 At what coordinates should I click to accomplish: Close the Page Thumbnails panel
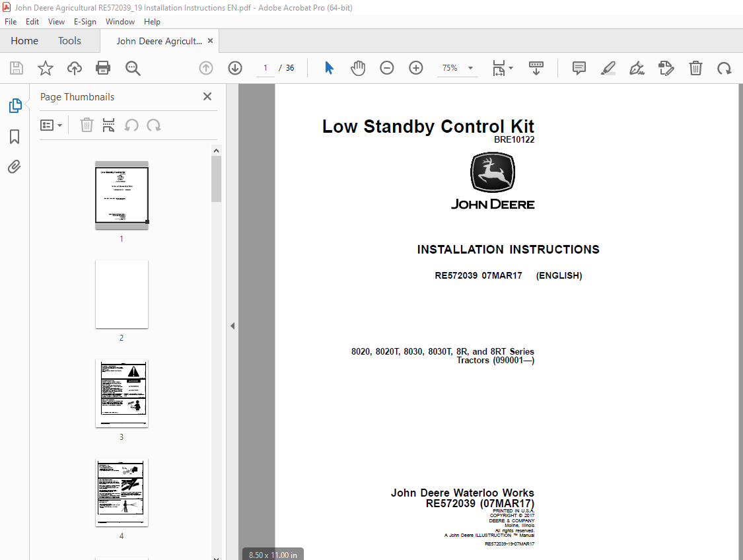click(207, 96)
